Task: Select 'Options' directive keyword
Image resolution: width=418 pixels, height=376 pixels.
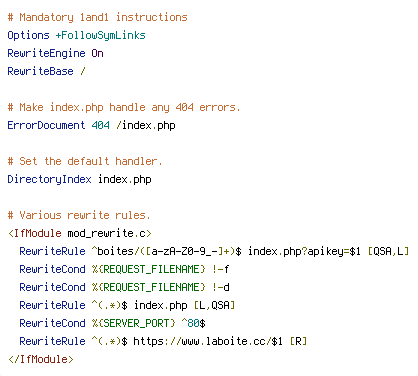Action: click(28, 35)
